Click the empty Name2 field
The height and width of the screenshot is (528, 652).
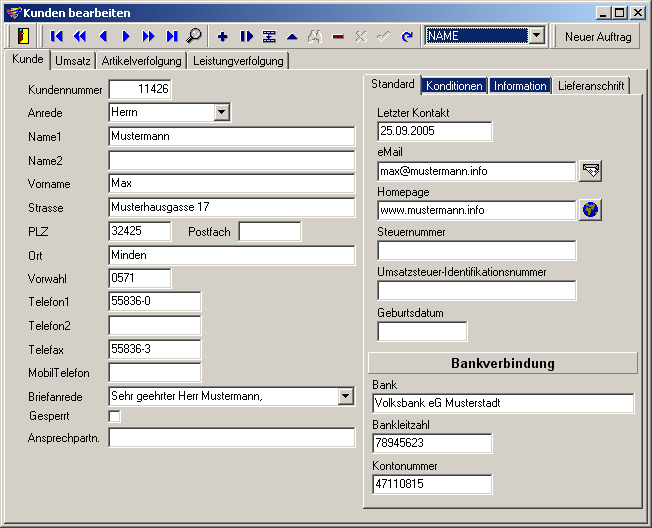click(232, 160)
